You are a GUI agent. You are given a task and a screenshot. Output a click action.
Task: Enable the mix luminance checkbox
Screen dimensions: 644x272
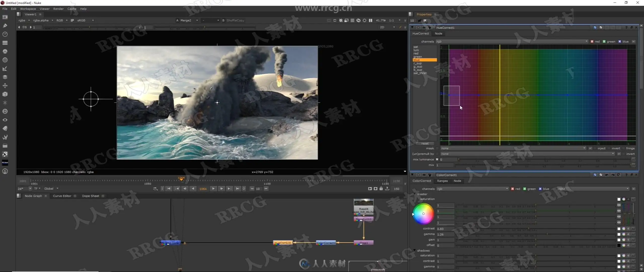pyautogui.click(x=437, y=159)
